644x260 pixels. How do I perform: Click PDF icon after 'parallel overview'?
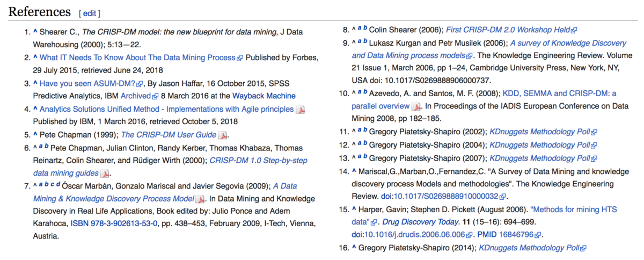coord(416,107)
